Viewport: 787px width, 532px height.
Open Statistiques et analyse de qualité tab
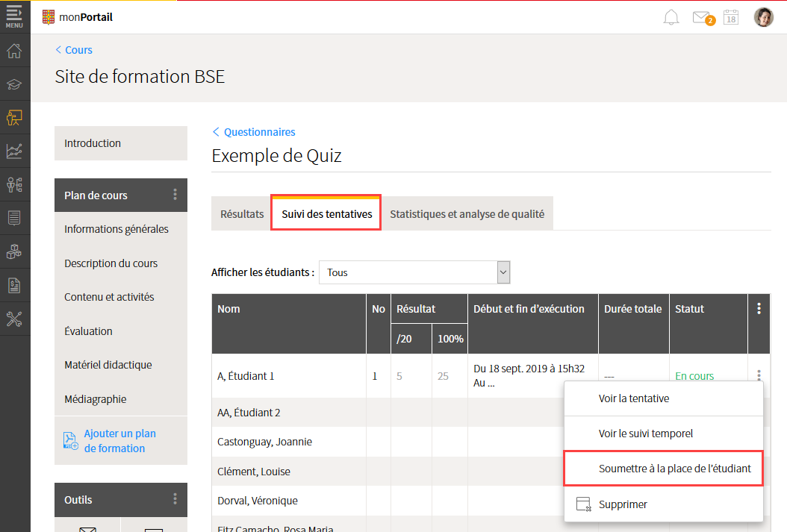click(x=467, y=214)
